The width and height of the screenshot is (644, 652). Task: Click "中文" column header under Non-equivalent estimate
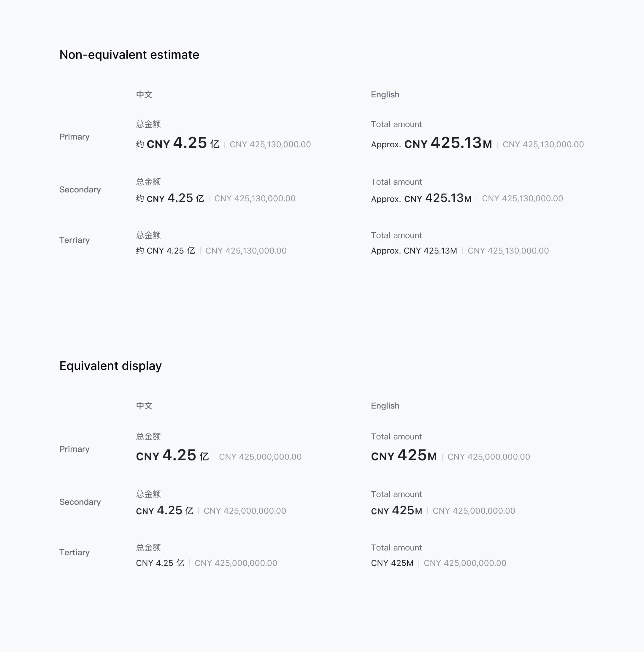click(x=144, y=94)
